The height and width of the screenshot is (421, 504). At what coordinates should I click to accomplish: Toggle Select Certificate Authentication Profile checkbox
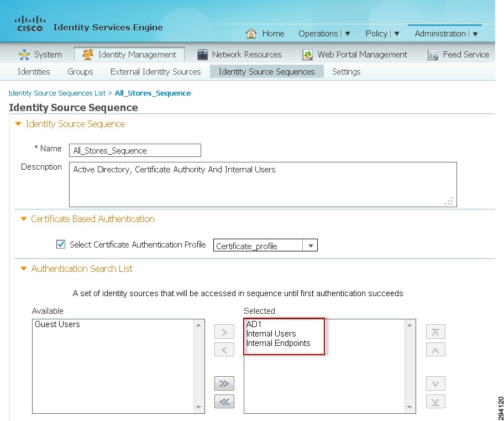[61, 244]
